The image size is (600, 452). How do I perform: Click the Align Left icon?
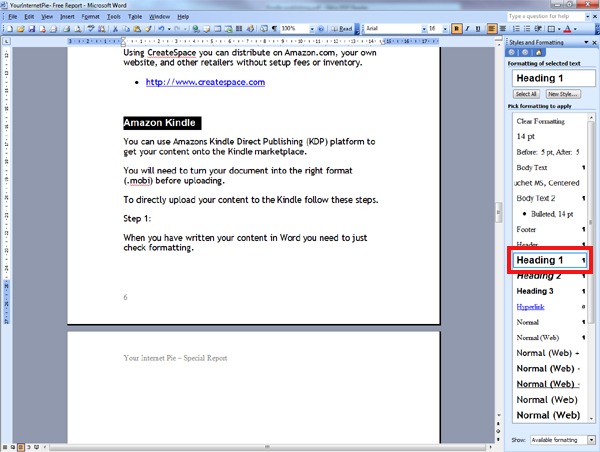click(x=489, y=29)
